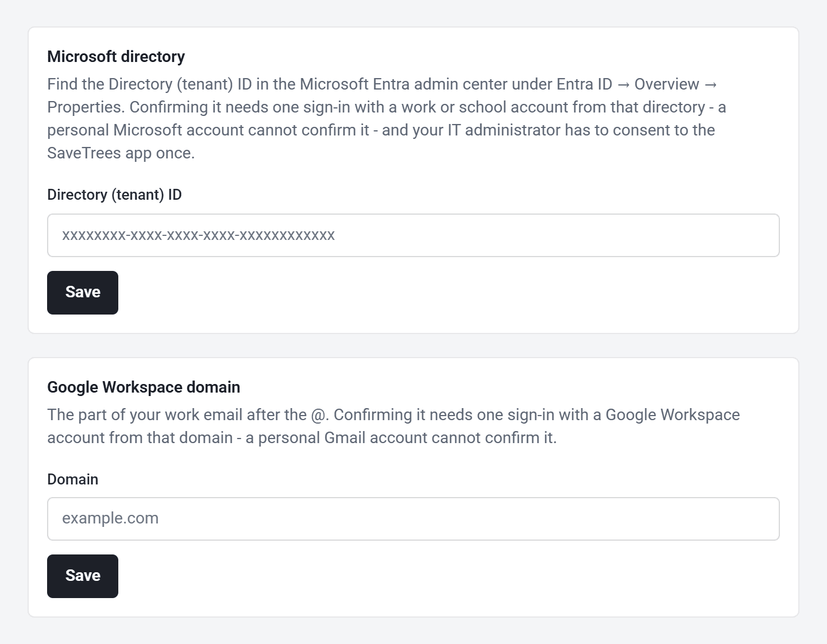Click the "Directory (tenant) ID" field label

point(114,195)
